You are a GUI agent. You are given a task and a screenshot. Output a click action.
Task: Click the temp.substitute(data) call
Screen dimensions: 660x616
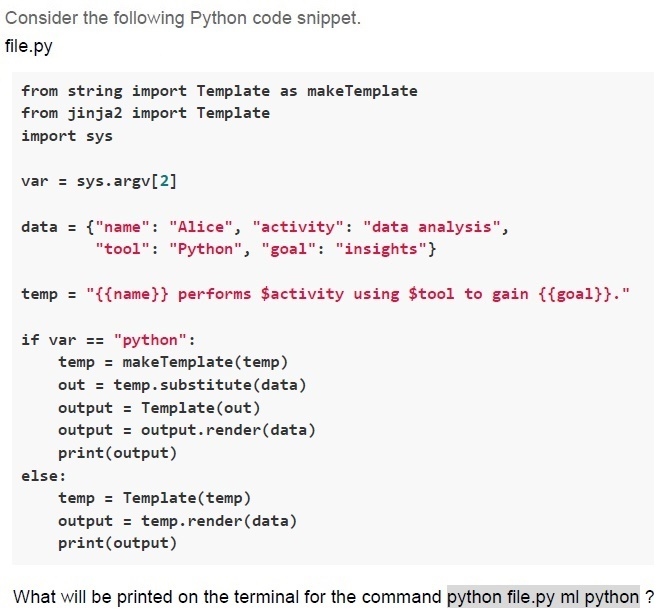pyautogui.click(x=210, y=385)
